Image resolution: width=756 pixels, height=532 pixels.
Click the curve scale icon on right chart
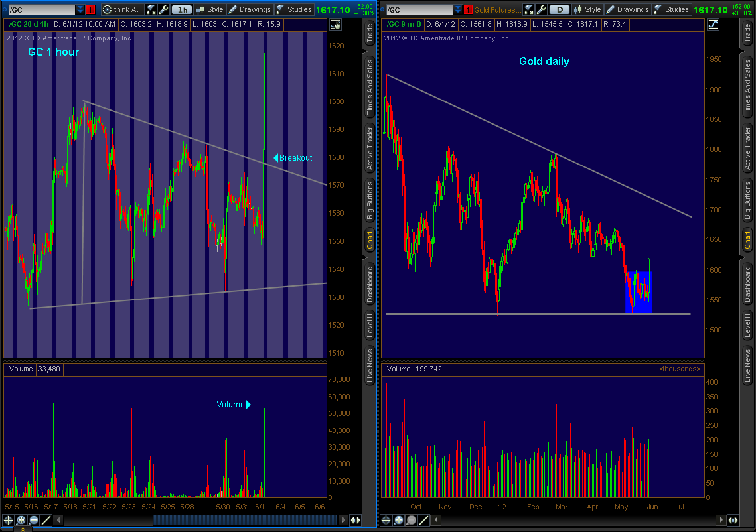coord(712,24)
